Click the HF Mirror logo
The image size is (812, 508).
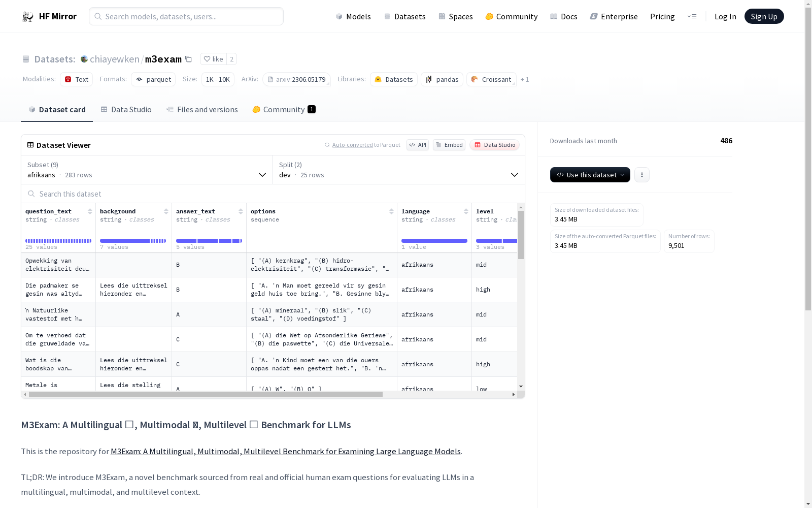[49, 16]
